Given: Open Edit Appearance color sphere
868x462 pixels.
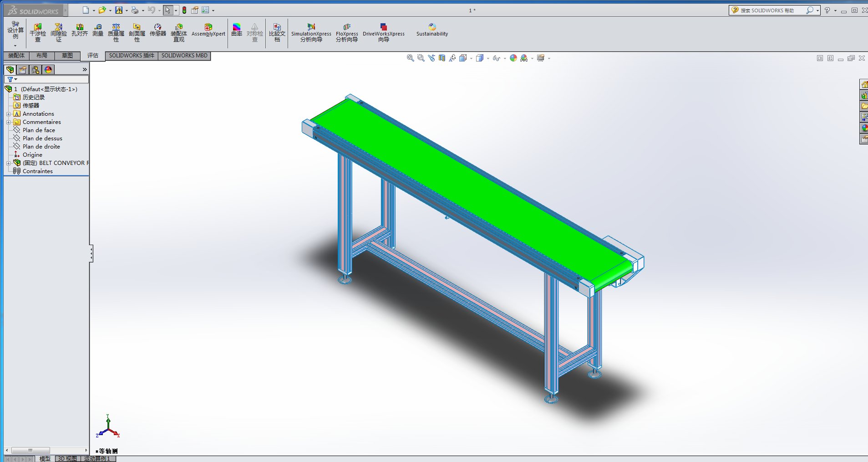Looking at the screenshot, I should tap(513, 58).
